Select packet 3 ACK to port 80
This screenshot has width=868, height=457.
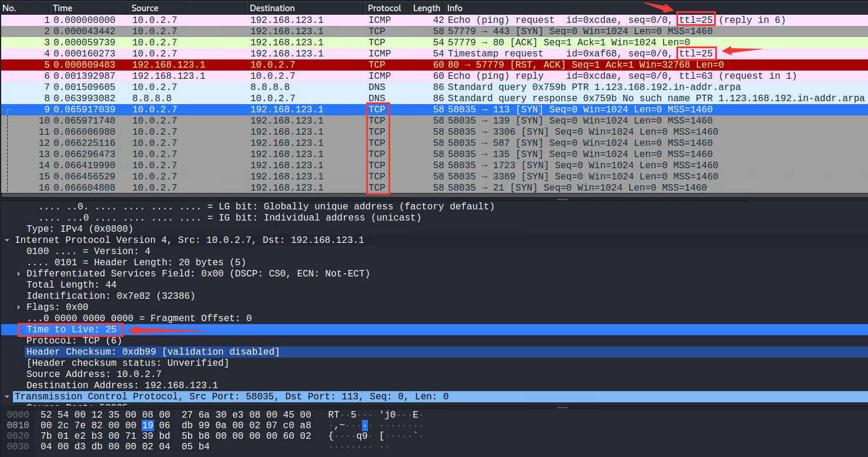click(434, 42)
